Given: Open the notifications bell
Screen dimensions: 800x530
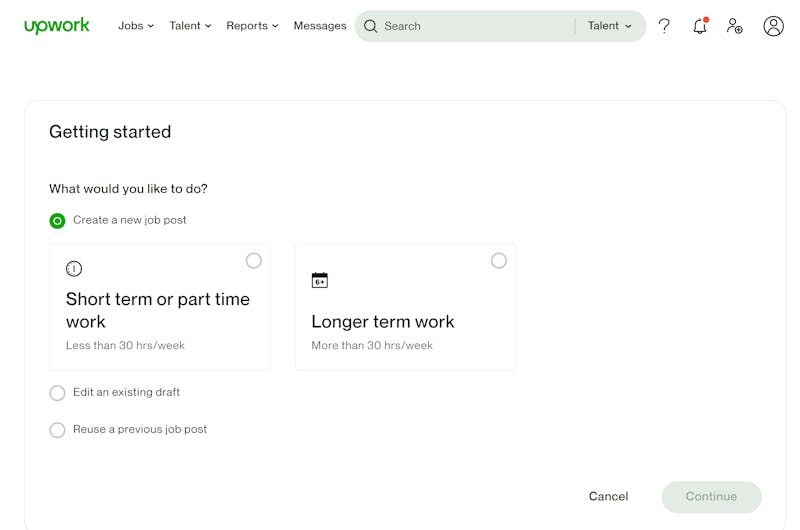Looking at the screenshot, I should click(700, 26).
